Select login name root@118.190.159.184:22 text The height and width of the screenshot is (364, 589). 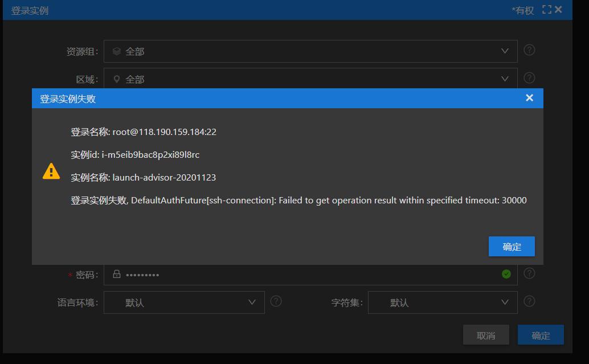pos(165,132)
